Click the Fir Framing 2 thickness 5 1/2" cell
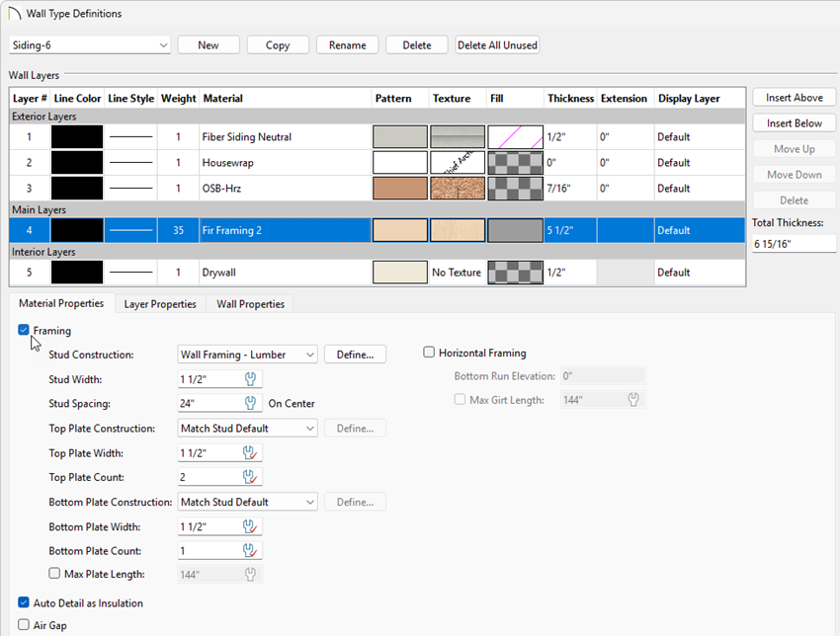The width and height of the screenshot is (840, 636). click(x=570, y=230)
